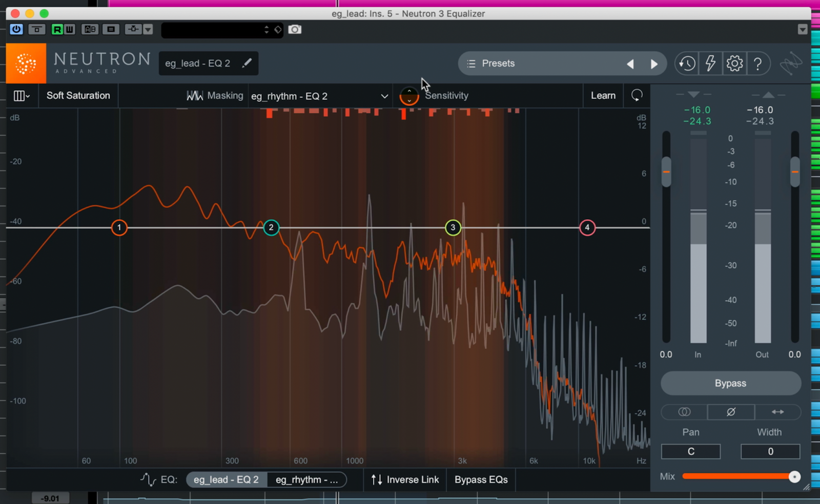
Task: Toggle the channel link overlapping-circles icon
Action: (684, 412)
